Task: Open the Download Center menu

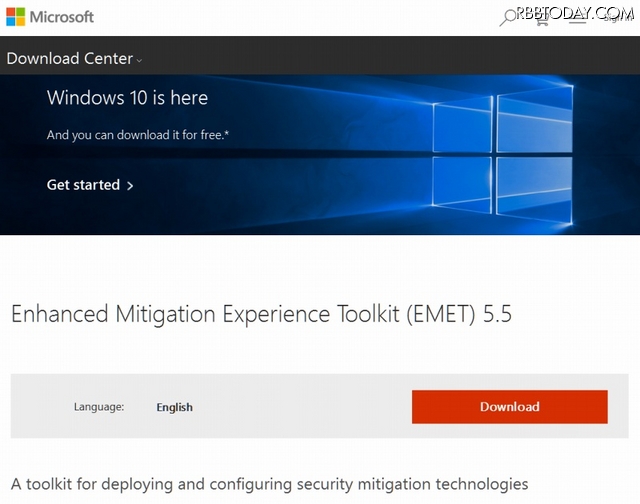Action: (x=70, y=59)
